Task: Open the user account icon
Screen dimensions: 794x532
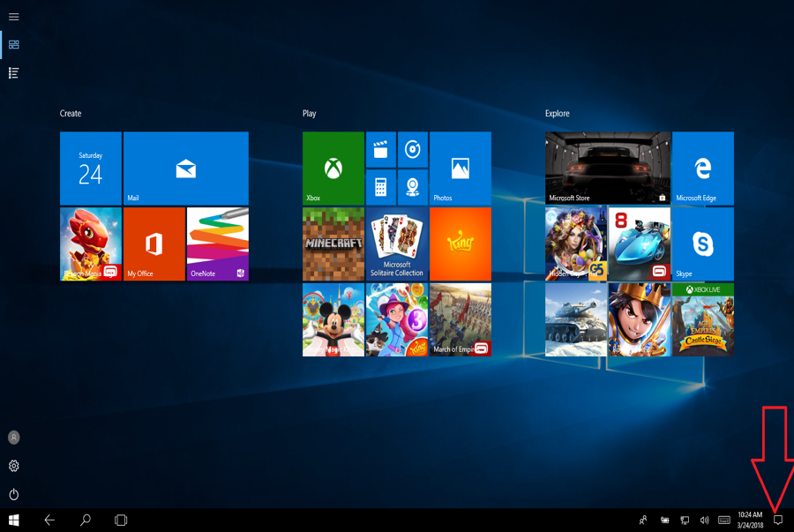Action: (13, 438)
